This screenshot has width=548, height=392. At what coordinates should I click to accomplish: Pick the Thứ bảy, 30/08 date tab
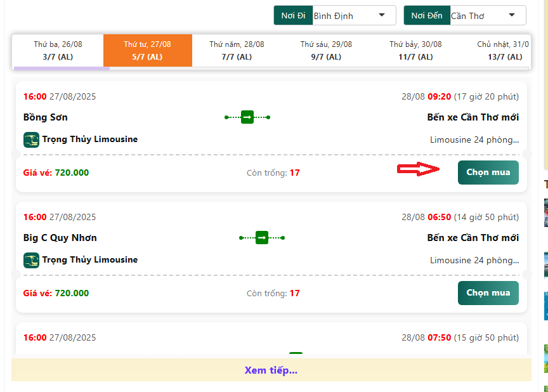coord(415,50)
